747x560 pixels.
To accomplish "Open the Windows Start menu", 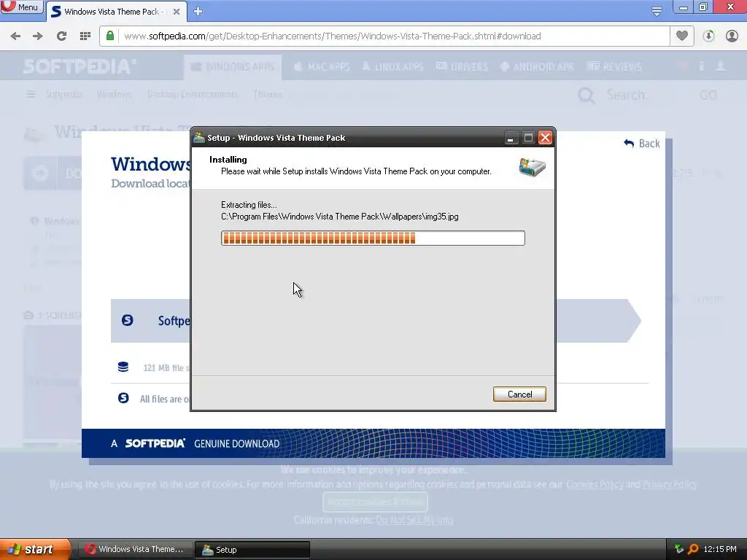I will click(34, 549).
